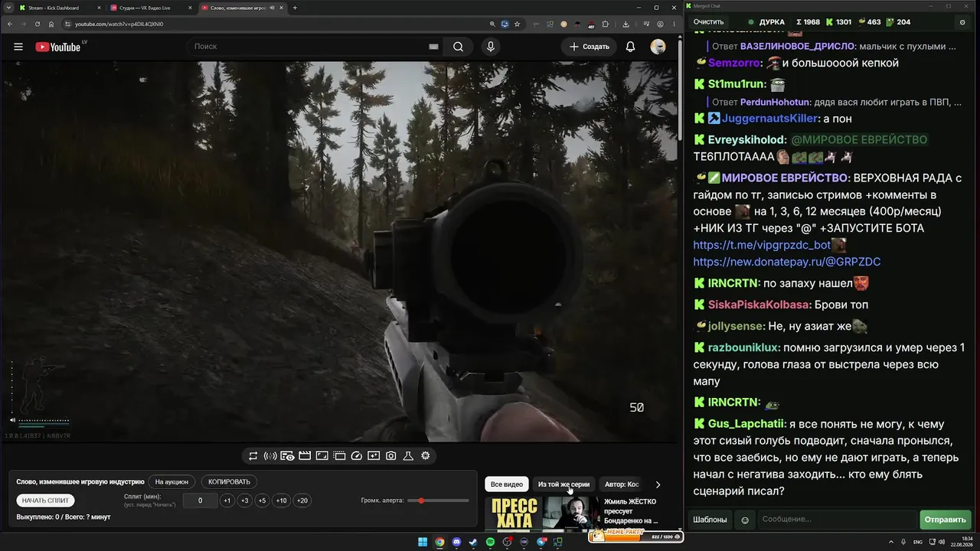The width and height of the screenshot is (980, 551).
Task: Open a new browser tab
Action: click(x=295, y=8)
